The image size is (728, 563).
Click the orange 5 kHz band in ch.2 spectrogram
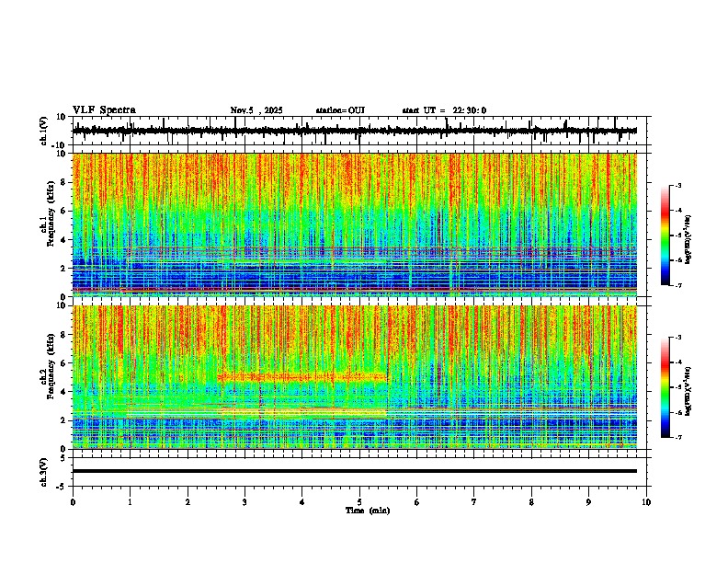pyautogui.click(x=301, y=377)
